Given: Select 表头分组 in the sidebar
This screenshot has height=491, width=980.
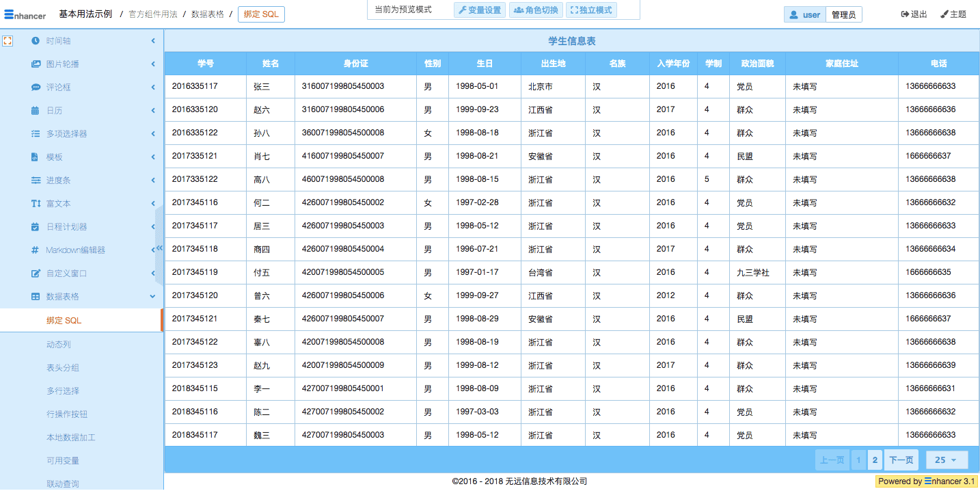Looking at the screenshot, I should click(63, 368).
